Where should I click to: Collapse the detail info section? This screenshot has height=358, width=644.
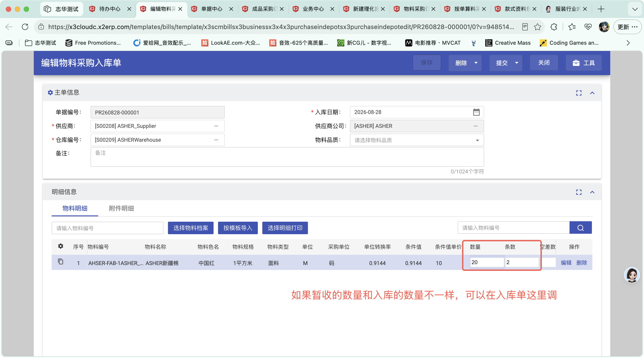pos(592,192)
